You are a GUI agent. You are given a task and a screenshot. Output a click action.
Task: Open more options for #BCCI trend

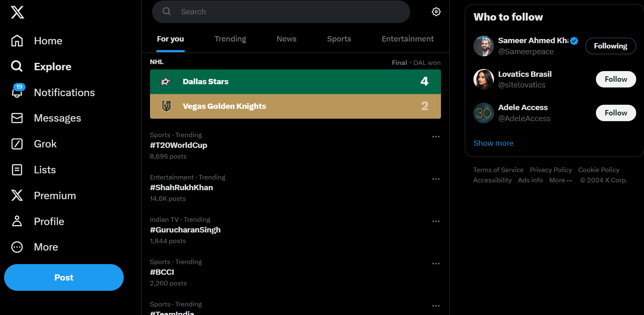436,264
